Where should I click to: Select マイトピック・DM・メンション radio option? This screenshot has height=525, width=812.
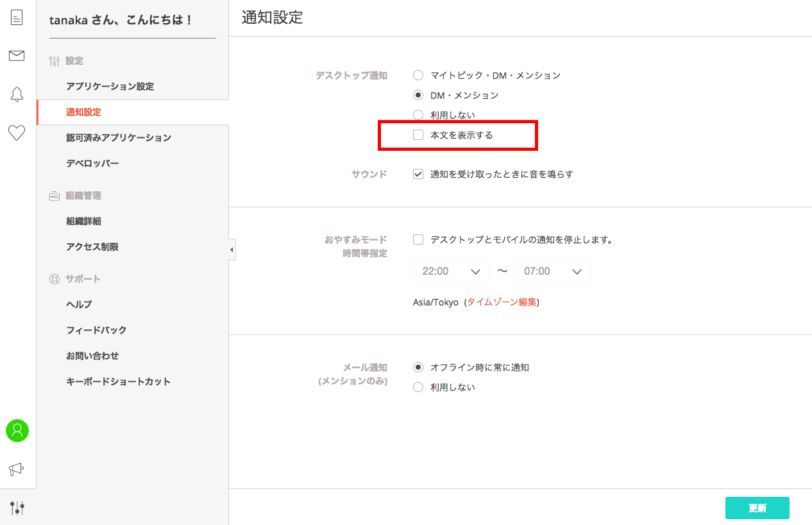coord(418,75)
